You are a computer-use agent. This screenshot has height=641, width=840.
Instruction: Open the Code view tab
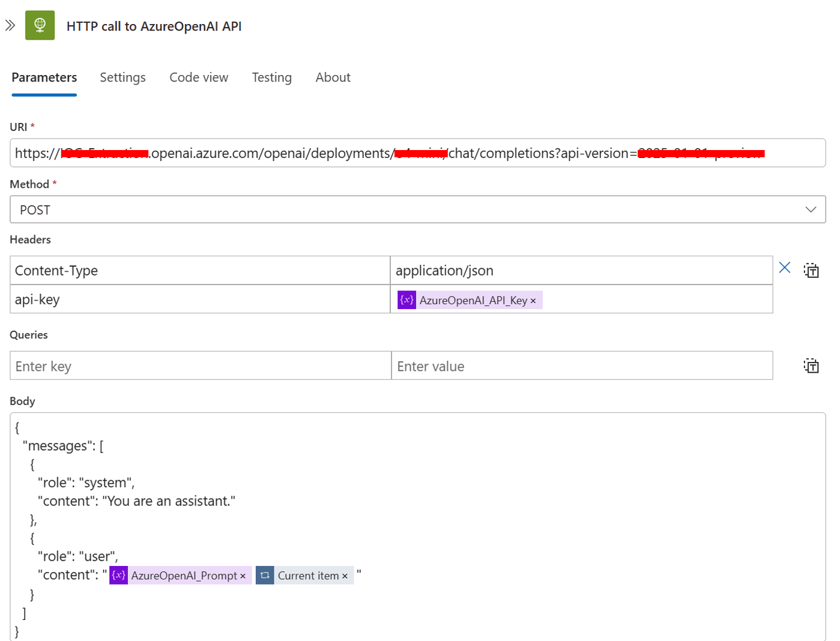pos(199,77)
